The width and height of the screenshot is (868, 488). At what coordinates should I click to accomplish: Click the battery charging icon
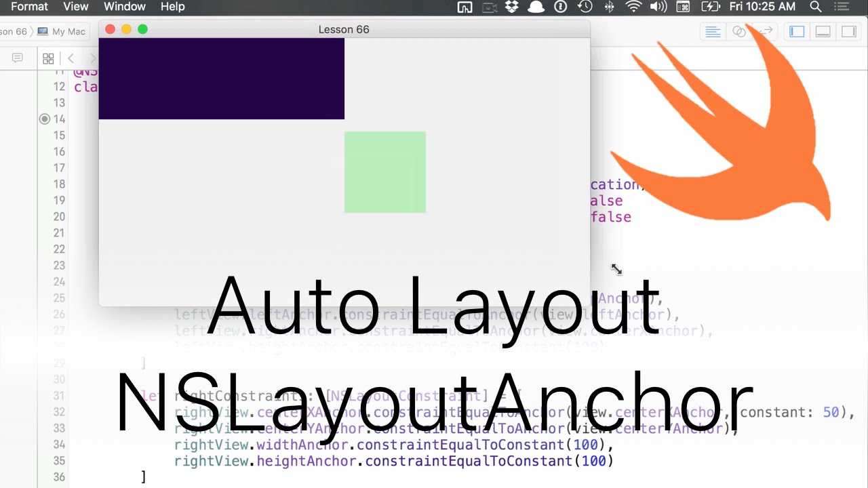[x=710, y=7]
